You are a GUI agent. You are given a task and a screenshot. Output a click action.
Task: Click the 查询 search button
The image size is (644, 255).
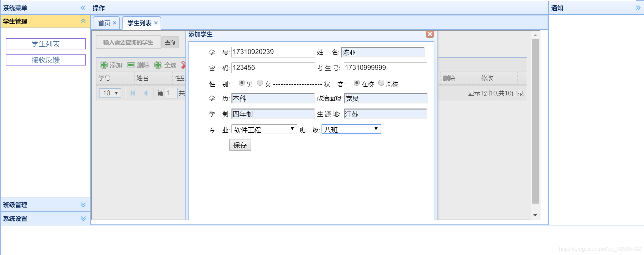170,42
